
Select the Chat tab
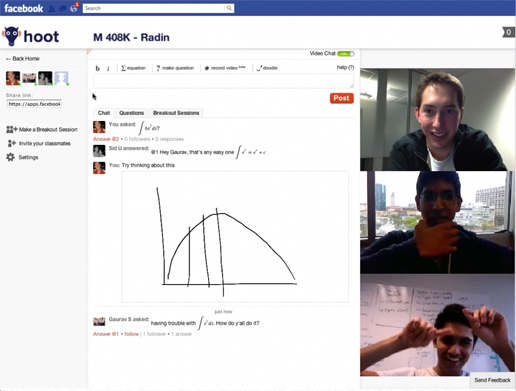point(104,113)
